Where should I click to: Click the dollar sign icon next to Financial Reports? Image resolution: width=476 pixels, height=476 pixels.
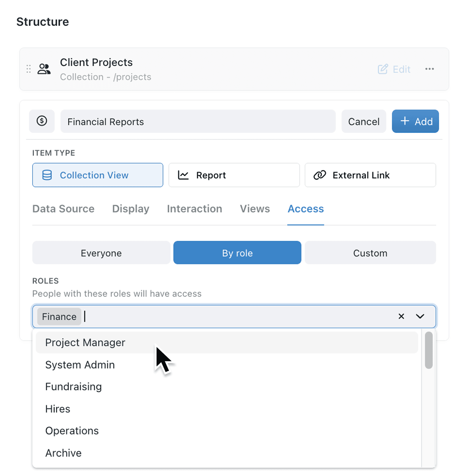tap(42, 121)
